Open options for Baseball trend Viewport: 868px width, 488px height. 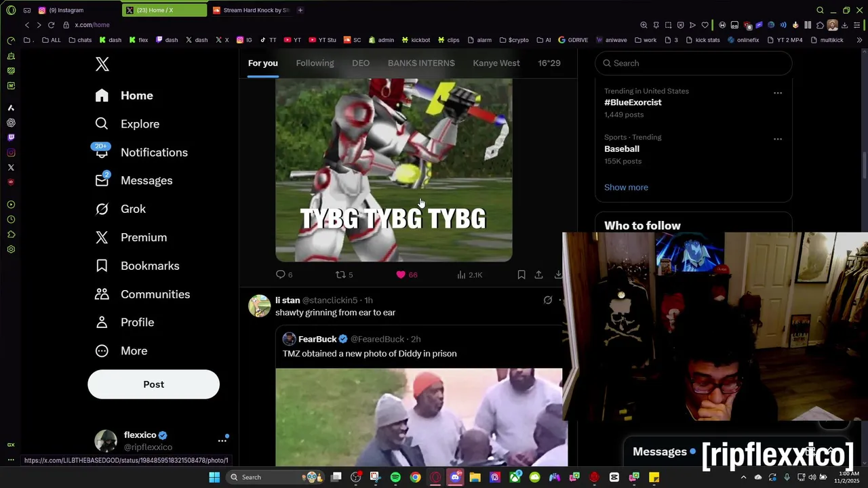pyautogui.click(x=778, y=139)
